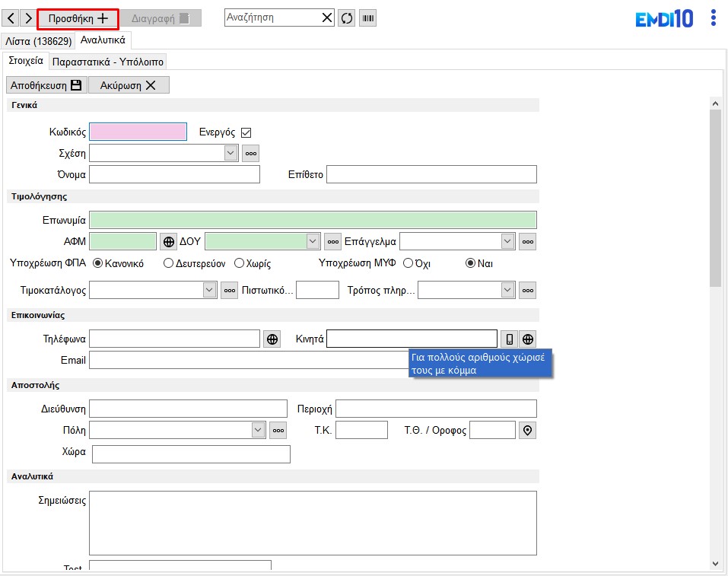Click the Ακύρωση cancel button

pos(129,85)
